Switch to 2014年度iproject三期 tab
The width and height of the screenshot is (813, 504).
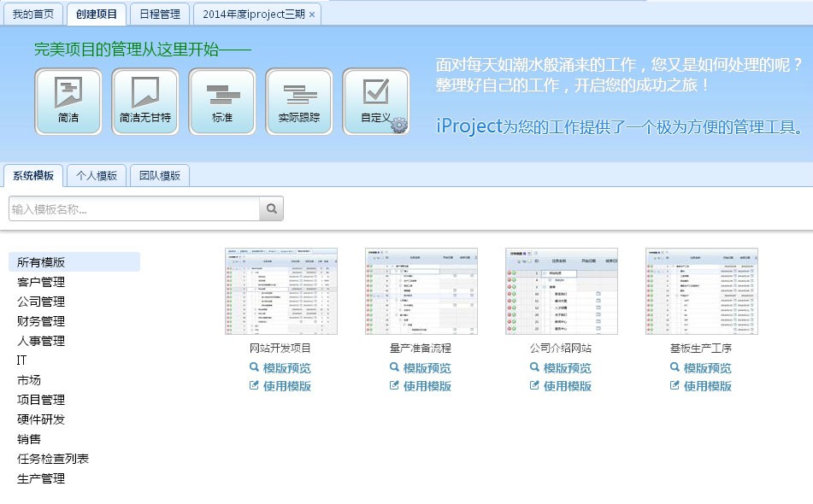click(254, 14)
